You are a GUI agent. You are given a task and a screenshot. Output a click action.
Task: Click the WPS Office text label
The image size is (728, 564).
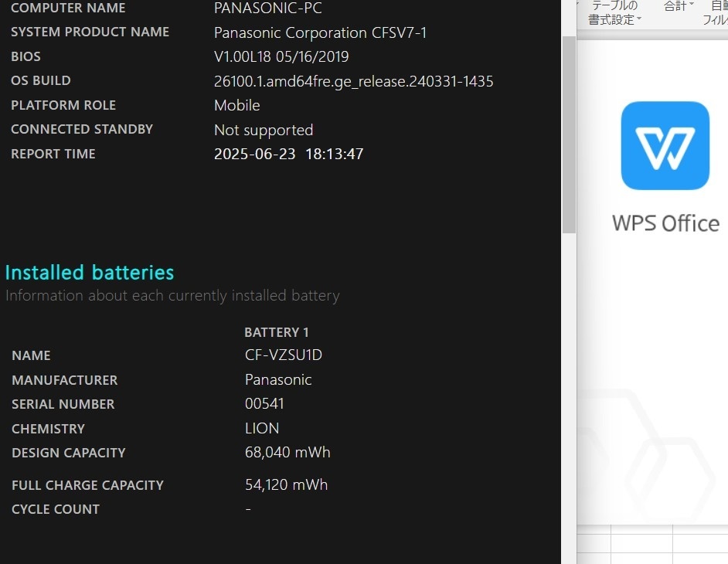click(665, 223)
